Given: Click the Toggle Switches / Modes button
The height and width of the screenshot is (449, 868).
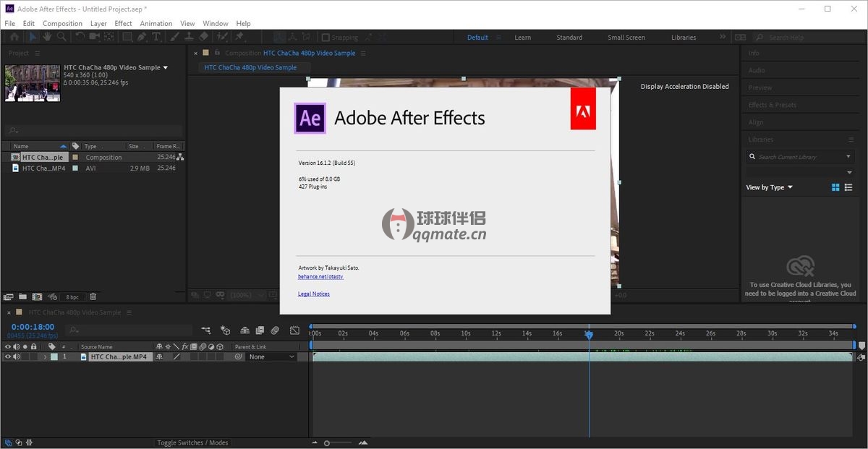Looking at the screenshot, I should click(192, 442).
